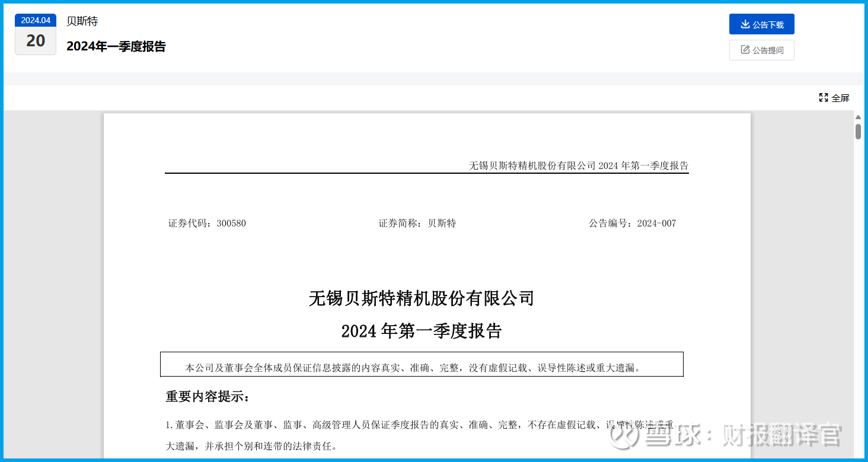Viewport: 868px width, 462px height.
Task: Click the 证券简称 贝斯特 field in document
Action: 417,223
